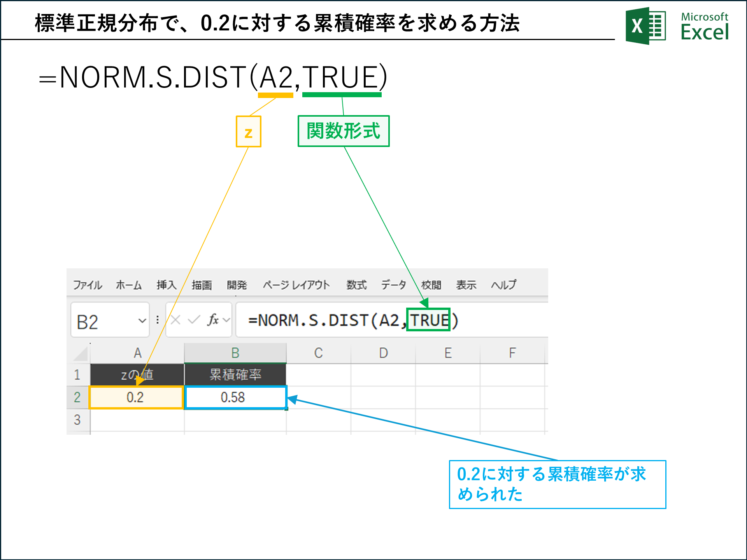Click the Select All triangle above row headers

pos(81,352)
